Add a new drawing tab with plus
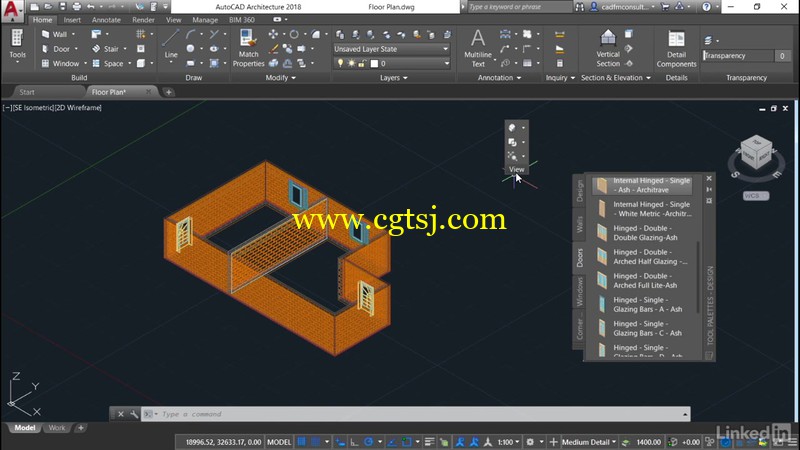The image size is (800, 450). point(168,92)
